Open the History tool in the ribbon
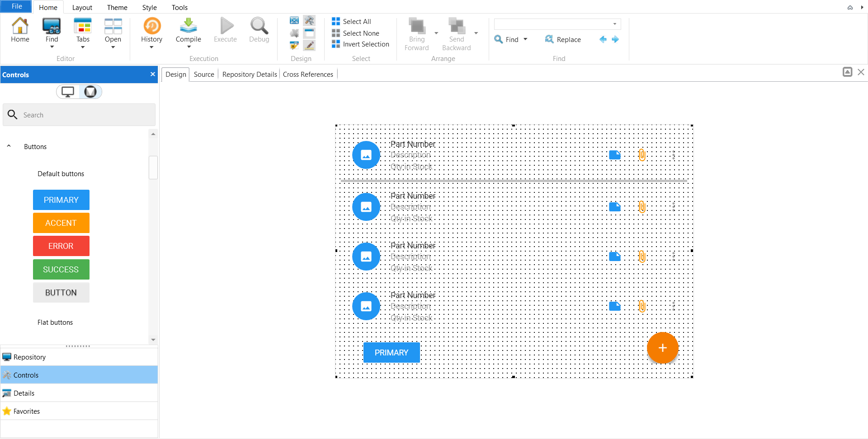 pos(151,26)
